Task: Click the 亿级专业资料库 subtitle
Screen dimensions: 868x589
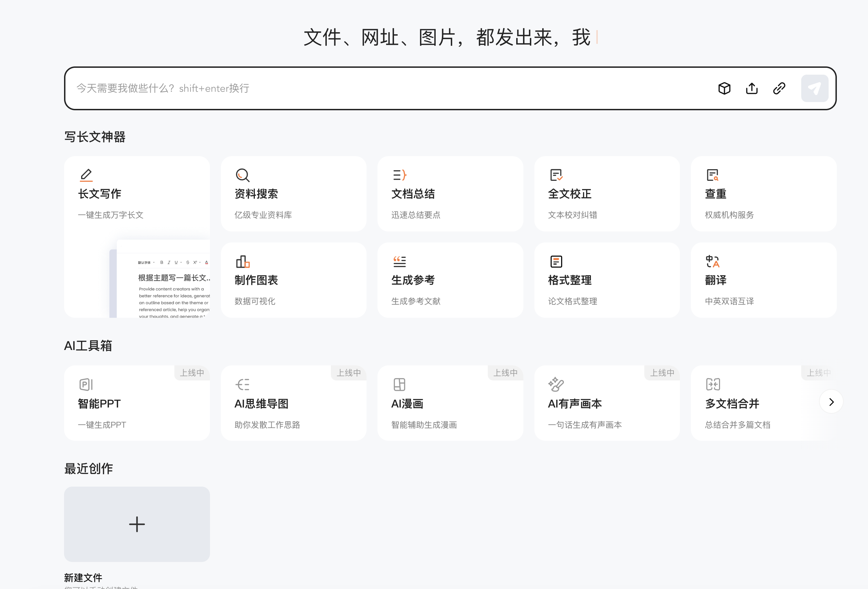Action: (x=263, y=215)
